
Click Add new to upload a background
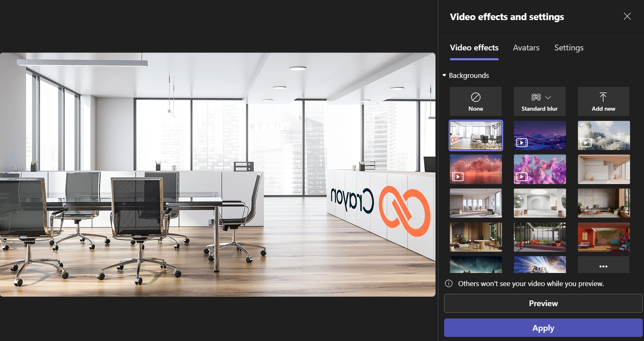tap(603, 101)
